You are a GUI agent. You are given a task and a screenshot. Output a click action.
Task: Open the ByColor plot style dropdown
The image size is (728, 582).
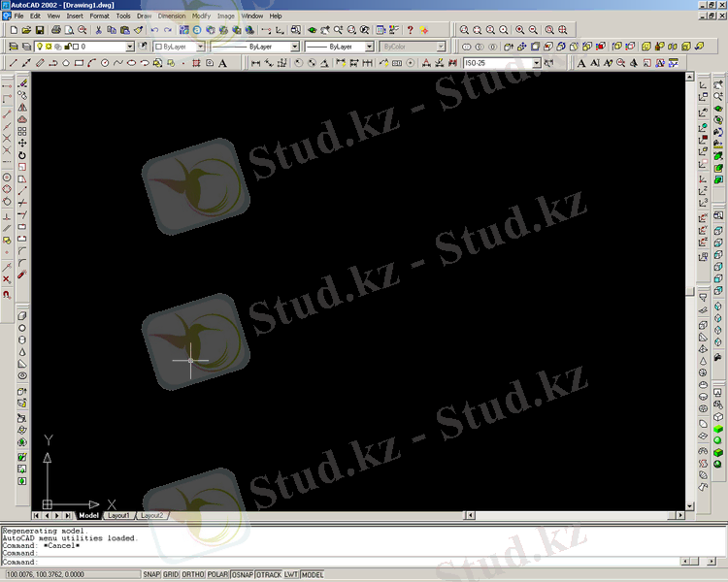(441, 47)
